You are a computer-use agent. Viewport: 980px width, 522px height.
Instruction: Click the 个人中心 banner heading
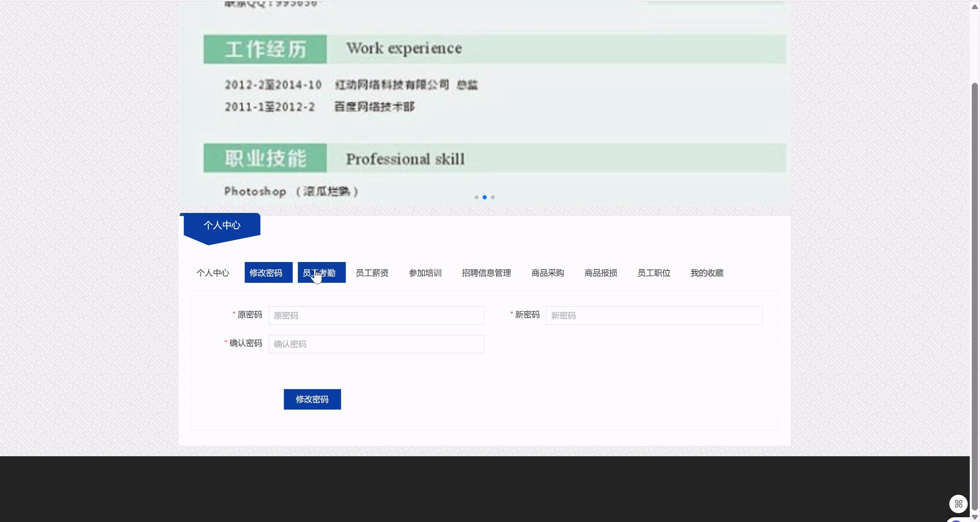click(x=222, y=225)
